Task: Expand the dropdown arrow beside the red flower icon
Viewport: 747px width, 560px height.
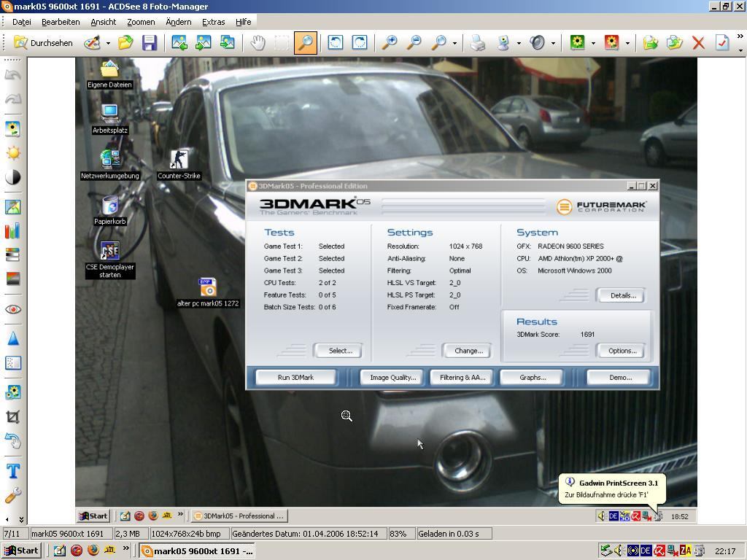Action: 627,43
